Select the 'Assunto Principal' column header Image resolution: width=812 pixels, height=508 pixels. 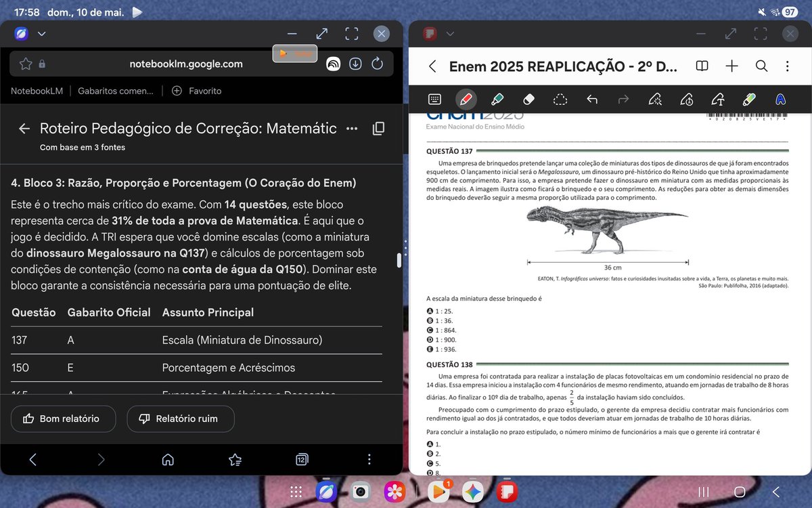point(208,312)
